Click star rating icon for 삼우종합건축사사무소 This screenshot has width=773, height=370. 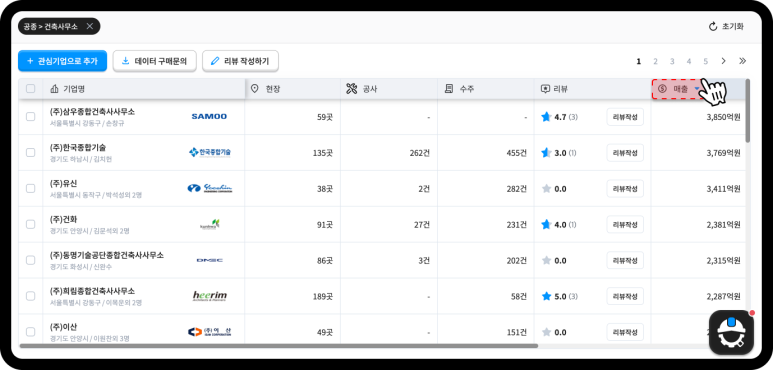[x=546, y=117]
